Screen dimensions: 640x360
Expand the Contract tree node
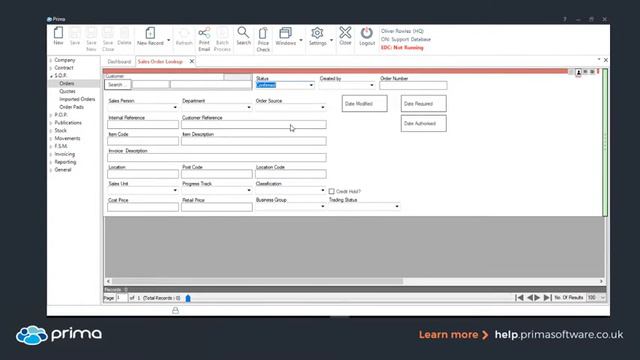pyautogui.click(x=51, y=68)
